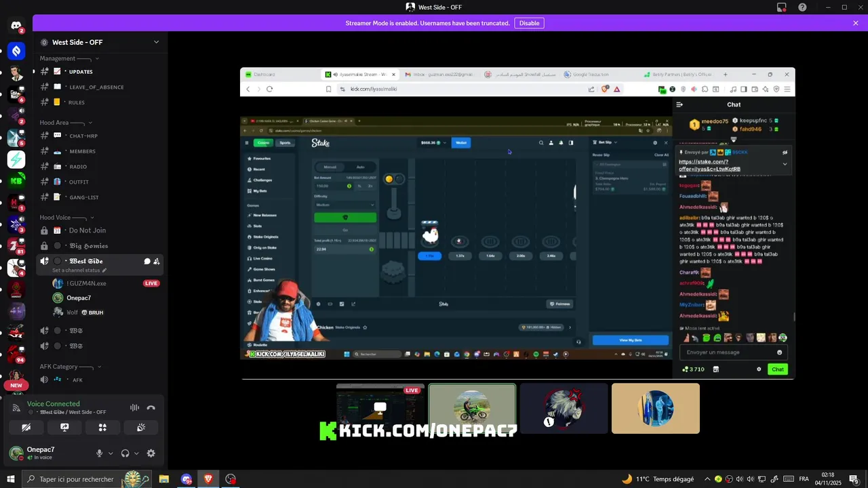Open the green KB server icon
Viewport: 868px width, 488px height.
pyautogui.click(x=16, y=181)
